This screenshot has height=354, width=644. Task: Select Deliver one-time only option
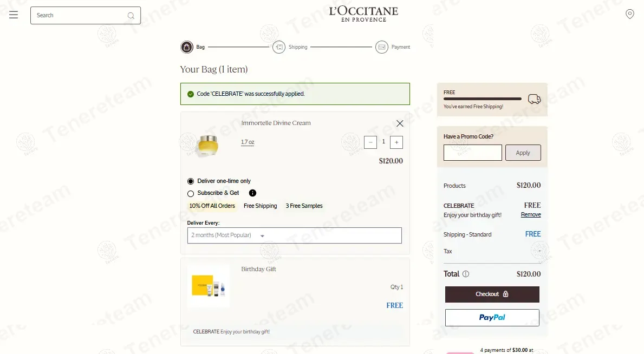[x=191, y=181]
